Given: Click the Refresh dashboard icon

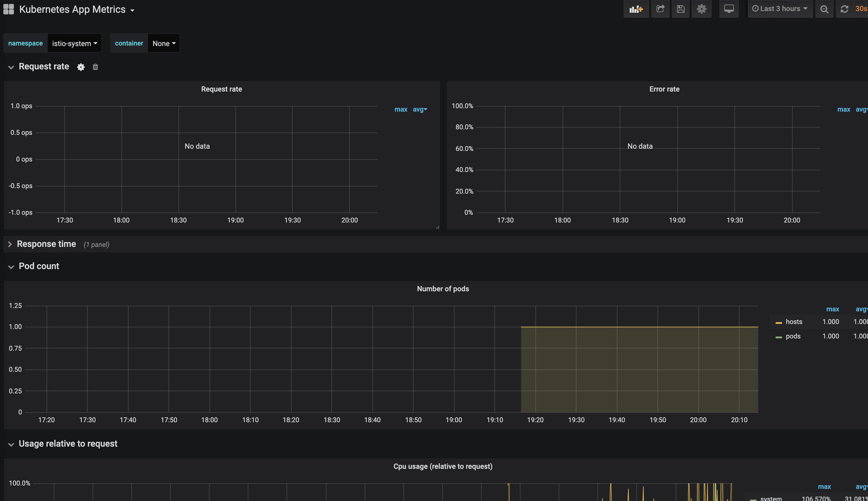Looking at the screenshot, I should [845, 9].
